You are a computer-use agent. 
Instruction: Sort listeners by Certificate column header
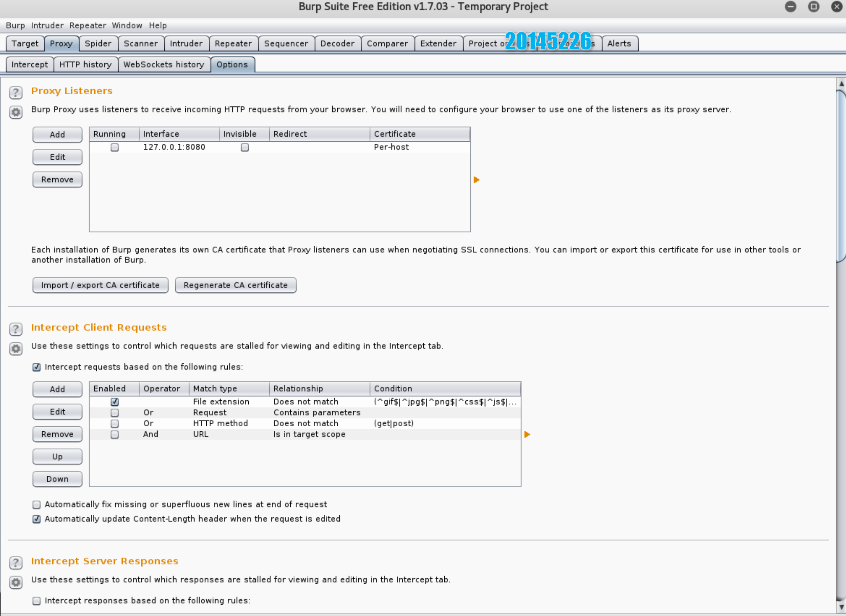tap(420, 134)
